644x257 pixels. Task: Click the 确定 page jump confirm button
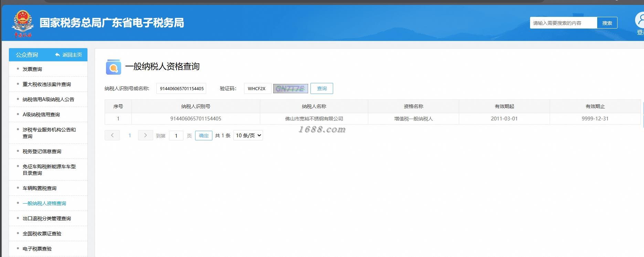(204, 136)
